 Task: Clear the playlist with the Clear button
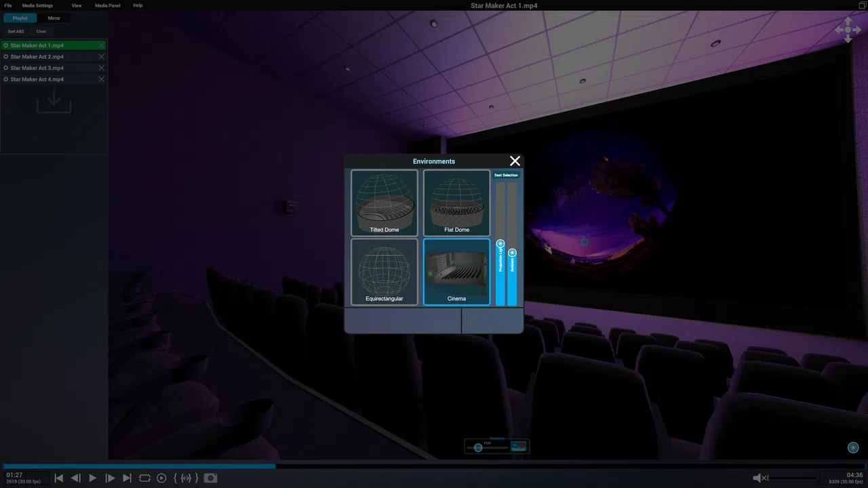[41, 31]
